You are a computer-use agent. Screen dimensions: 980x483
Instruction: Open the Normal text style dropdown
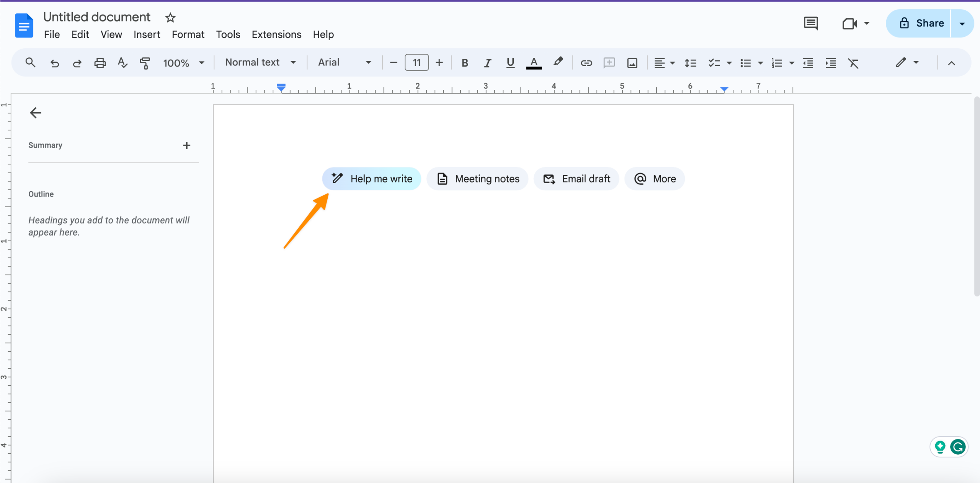tap(260, 62)
